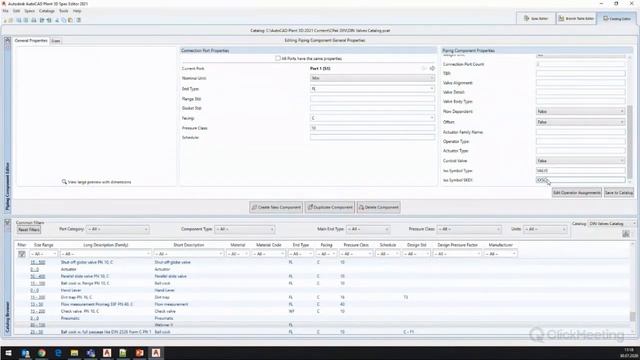Click Save to Catalog button
Viewport: 640px width, 360px height.
(619, 193)
